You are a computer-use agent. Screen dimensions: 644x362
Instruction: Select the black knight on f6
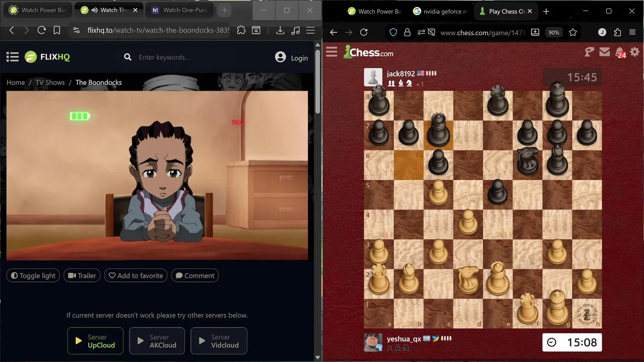(x=528, y=165)
